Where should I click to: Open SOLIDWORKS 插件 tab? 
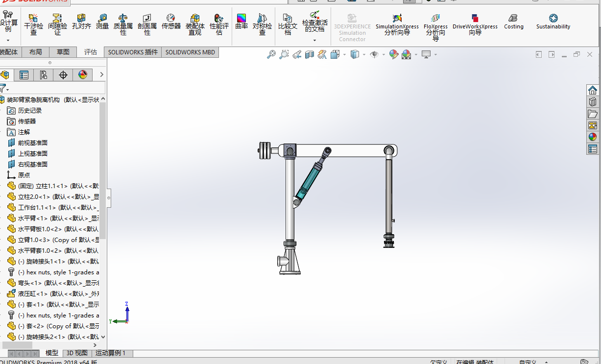[133, 52]
